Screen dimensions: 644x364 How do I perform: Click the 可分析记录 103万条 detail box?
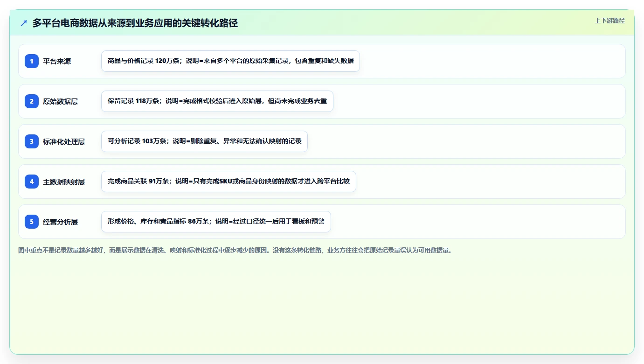pyautogui.click(x=204, y=141)
